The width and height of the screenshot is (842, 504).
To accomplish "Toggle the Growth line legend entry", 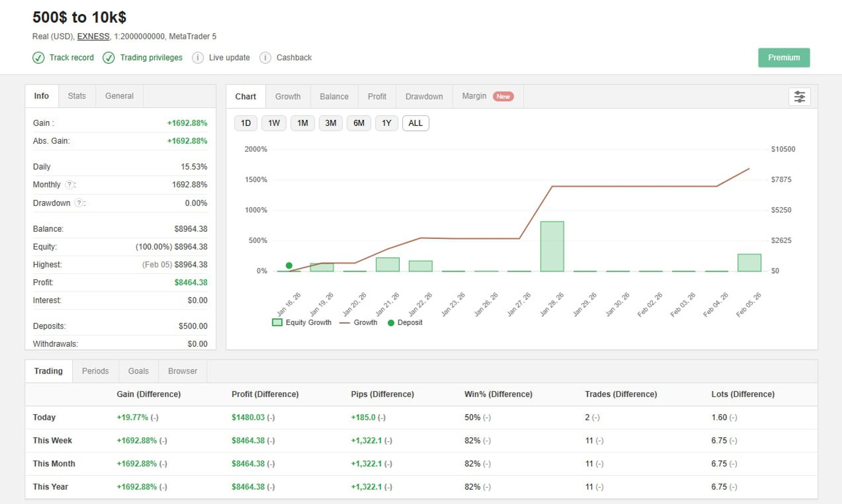I will (359, 322).
